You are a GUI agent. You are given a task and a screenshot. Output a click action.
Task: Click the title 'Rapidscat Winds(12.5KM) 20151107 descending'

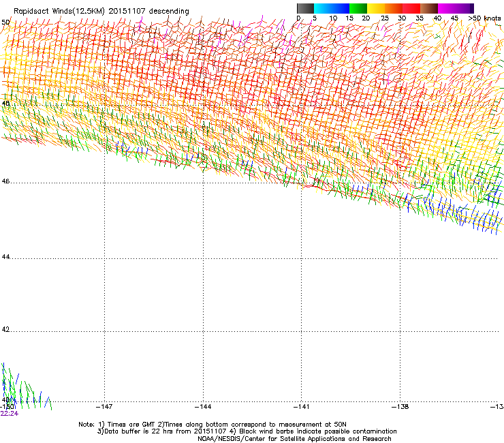coord(101,12)
